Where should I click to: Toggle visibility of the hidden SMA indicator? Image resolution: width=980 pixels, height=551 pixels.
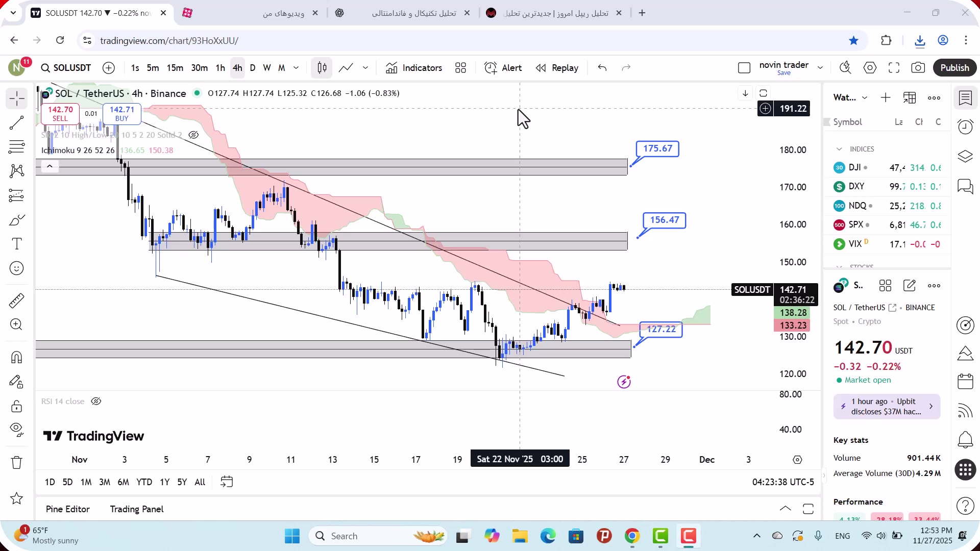point(193,135)
